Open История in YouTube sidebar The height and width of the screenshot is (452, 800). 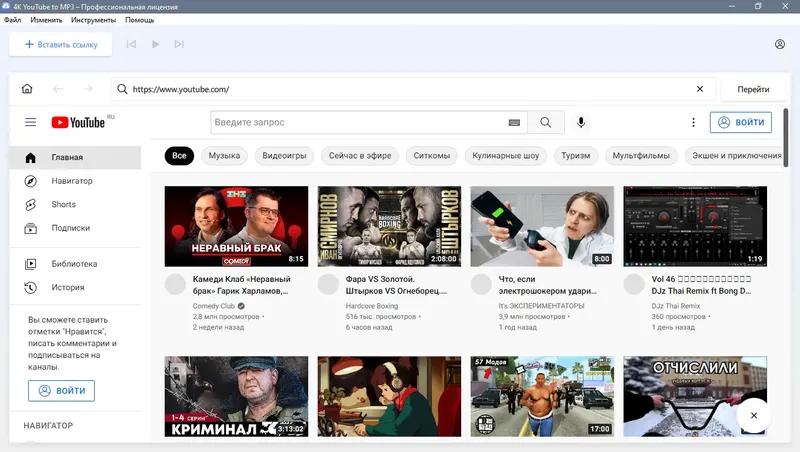click(x=75, y=287)
